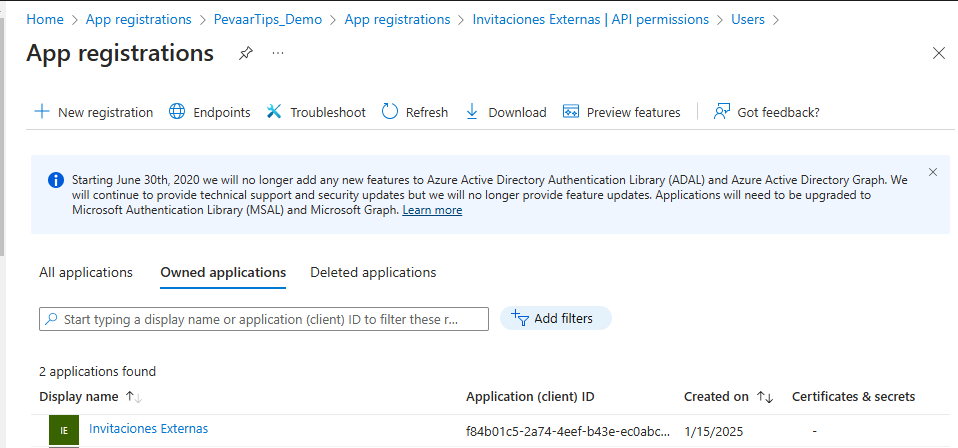This screenshot has height=448, width=958.
Task: Click the blue info icon in banner
Action: [56, 180]
